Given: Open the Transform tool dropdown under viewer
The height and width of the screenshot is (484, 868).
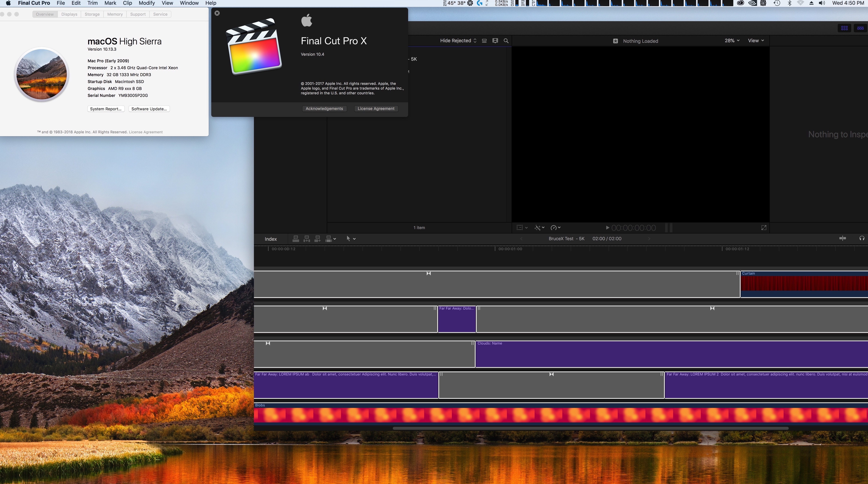Looking at the screenshot, I should tap(522, 228).
